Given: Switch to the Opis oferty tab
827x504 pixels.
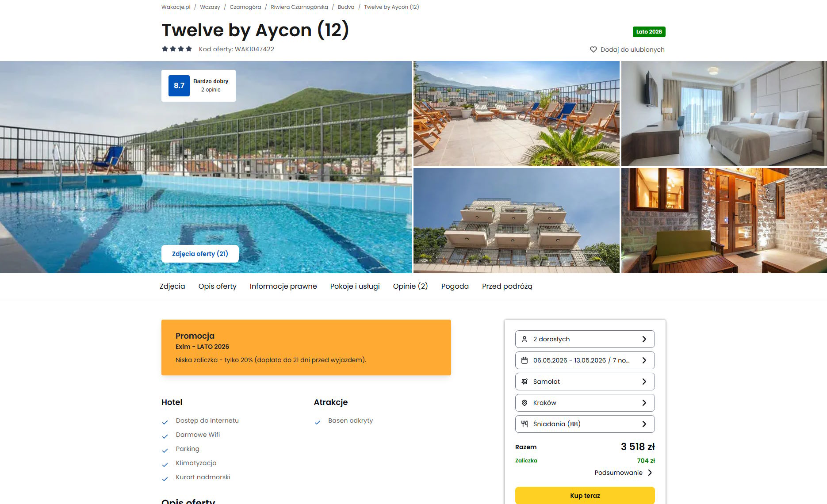Looking at the screenshot, I should 218,286.
